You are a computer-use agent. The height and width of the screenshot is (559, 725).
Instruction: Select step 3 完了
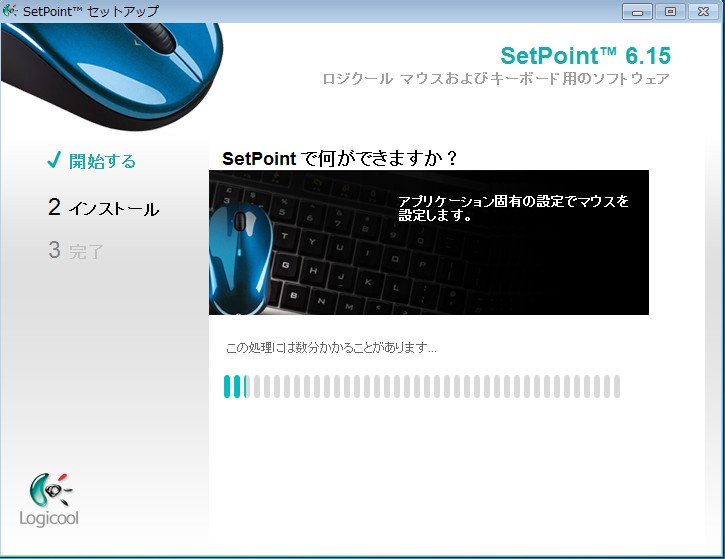point(76,250)
